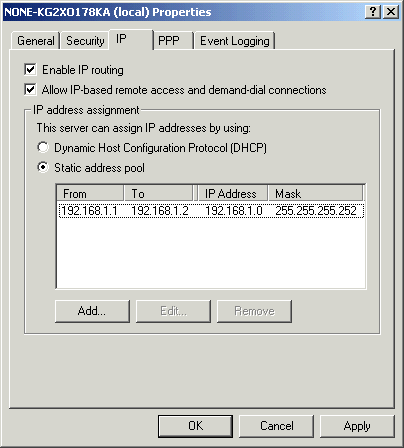Close the Properties dialog via X button

coord(391,12)
